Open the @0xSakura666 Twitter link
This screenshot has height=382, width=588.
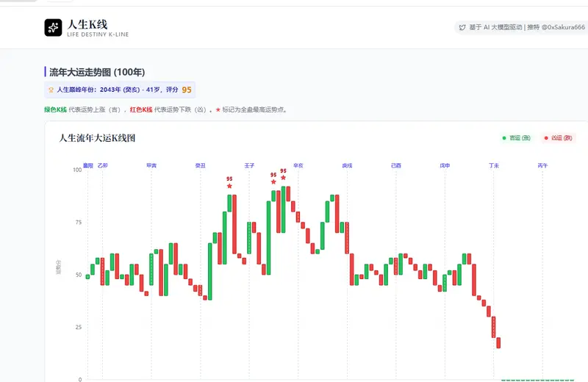pos(564,27)
